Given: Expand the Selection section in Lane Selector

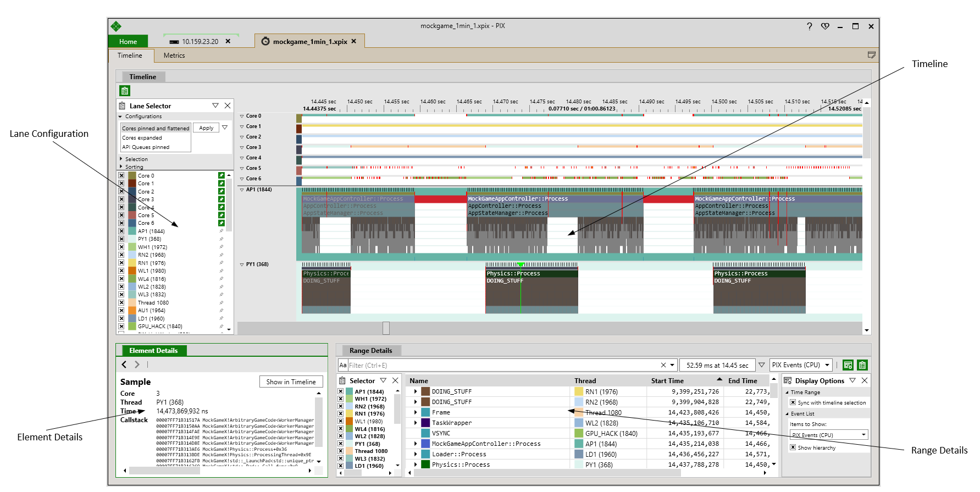Looking at the screenshot, I should pyautogui.click(x=121, y=159).
